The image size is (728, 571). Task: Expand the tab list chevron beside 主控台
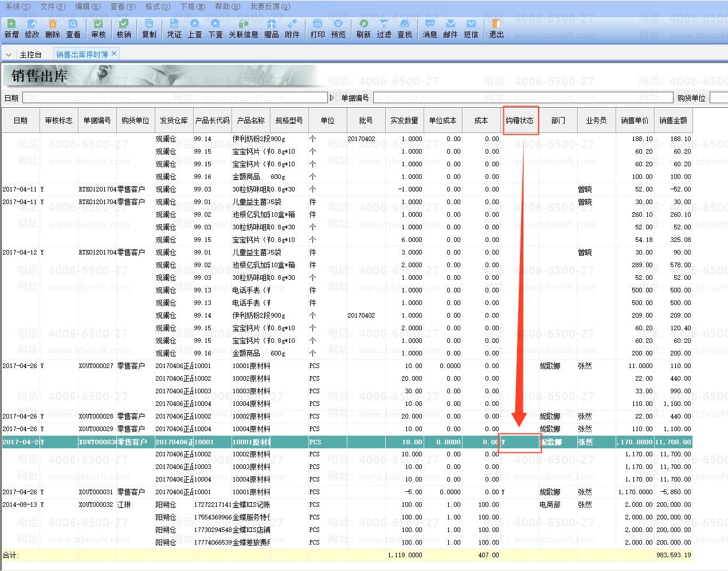point(9,54)
